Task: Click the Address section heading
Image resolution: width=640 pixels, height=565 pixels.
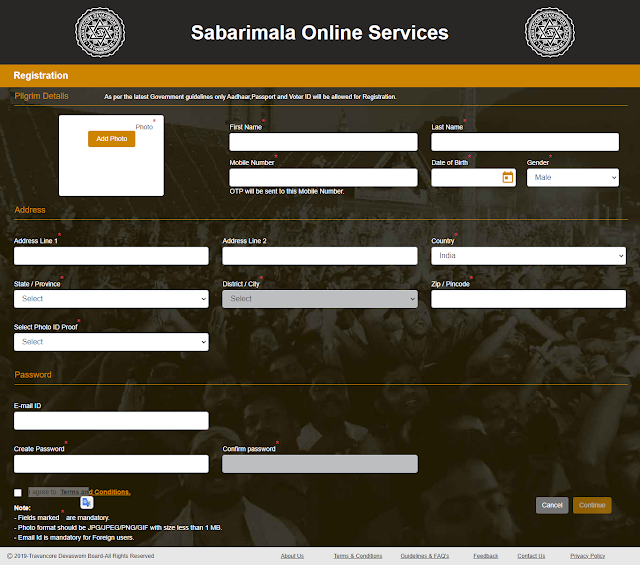Action: pos(30,210)
